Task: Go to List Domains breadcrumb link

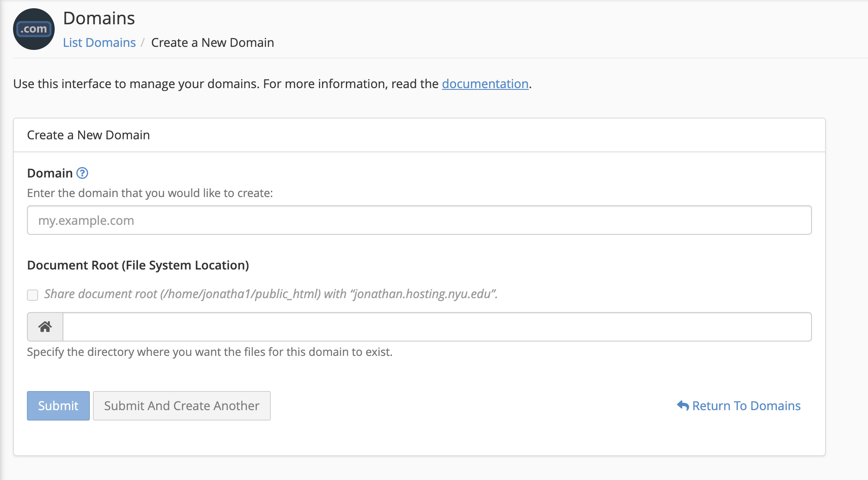Action: pyautogui.click(x=99, y=43)
